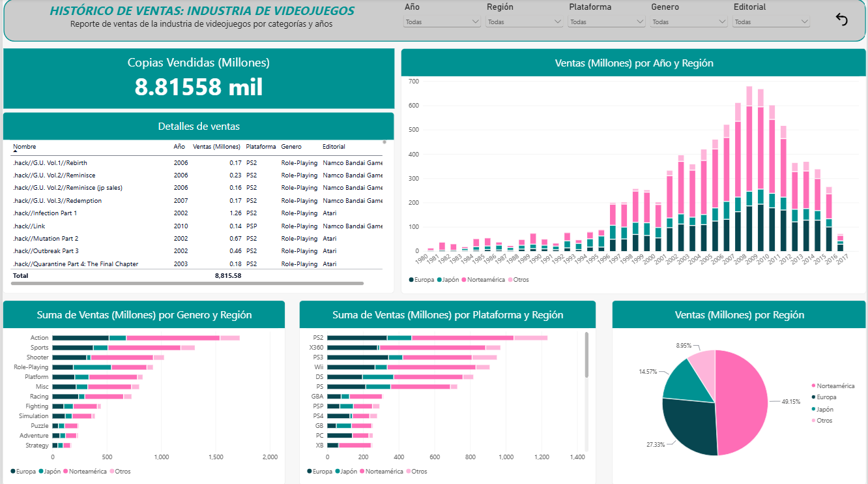The height and width of the screenshot is (484, 868).
Task: Click Europa legend entry beside pie chart
Action: 824,397
